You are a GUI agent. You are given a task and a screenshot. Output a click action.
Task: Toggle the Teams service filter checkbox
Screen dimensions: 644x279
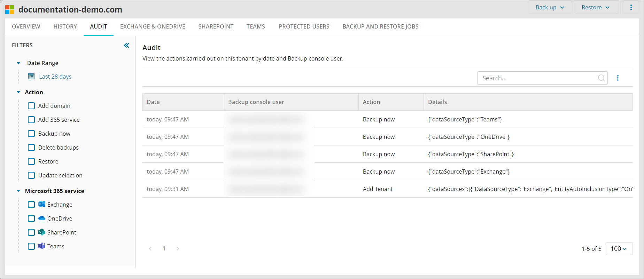[31, 246]
